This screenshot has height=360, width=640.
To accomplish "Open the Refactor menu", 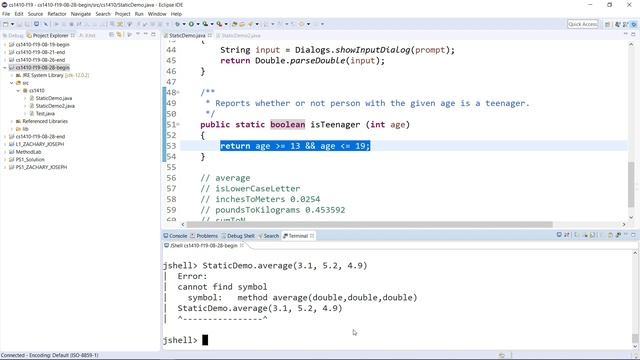I will (x=57, y=14).
